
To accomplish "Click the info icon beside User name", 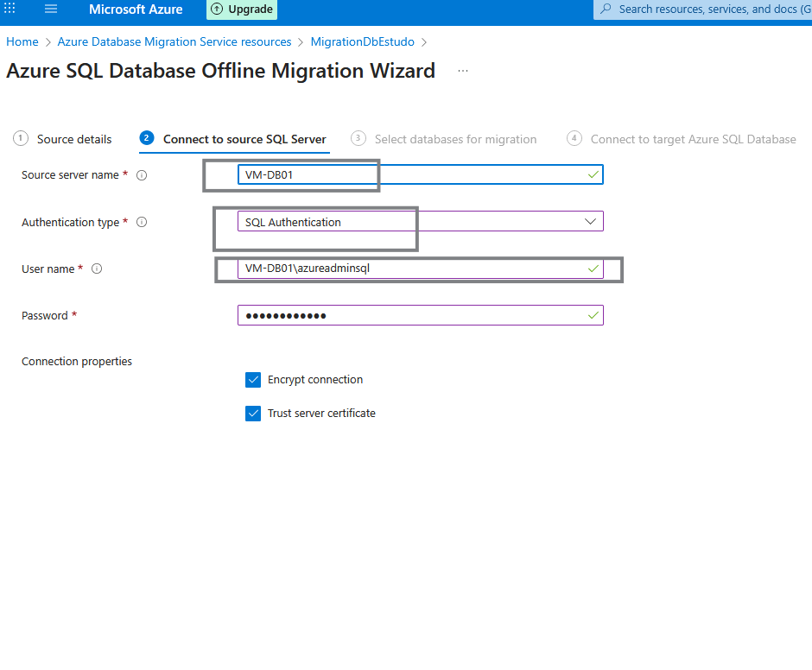I will coord(97,269).
